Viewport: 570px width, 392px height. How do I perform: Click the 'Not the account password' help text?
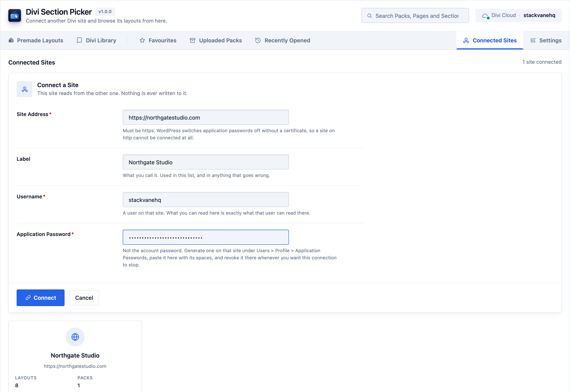[x=230, y=258]
